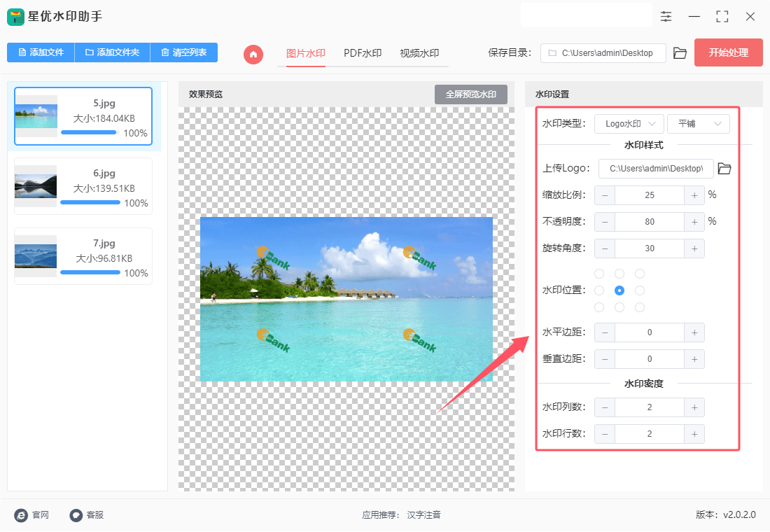The image size is (770, 532).
Task: Open the 汉字注音 recommended app link
Action: tap(423, 514)
